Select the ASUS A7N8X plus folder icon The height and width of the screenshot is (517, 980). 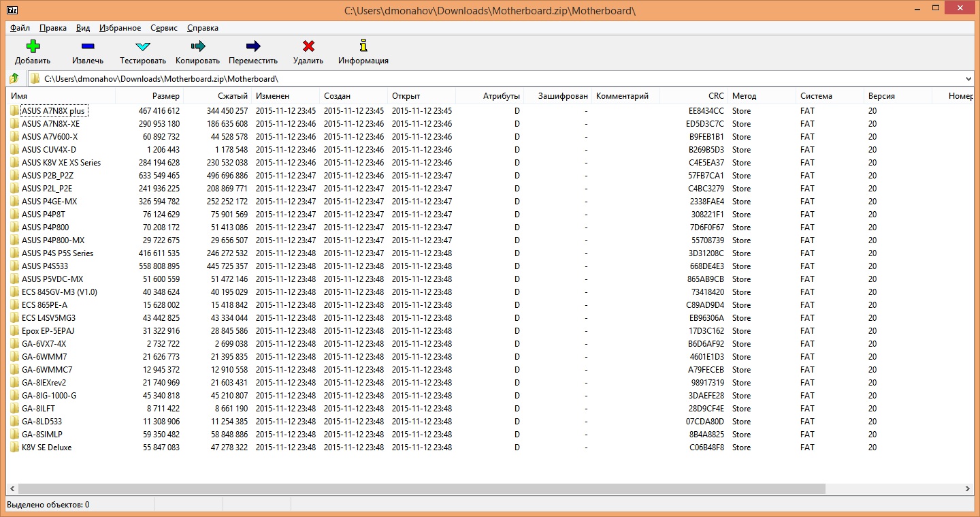click(x=14, y=110)
